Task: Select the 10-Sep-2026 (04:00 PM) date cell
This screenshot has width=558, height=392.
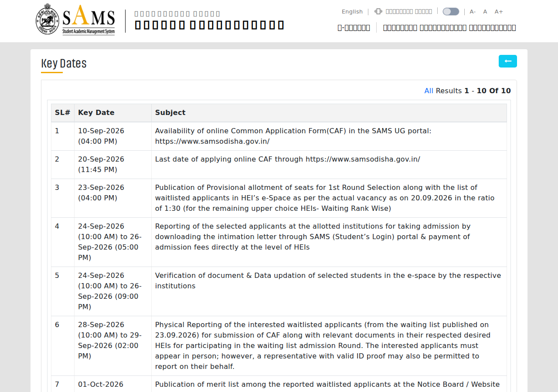Action: 113,136
